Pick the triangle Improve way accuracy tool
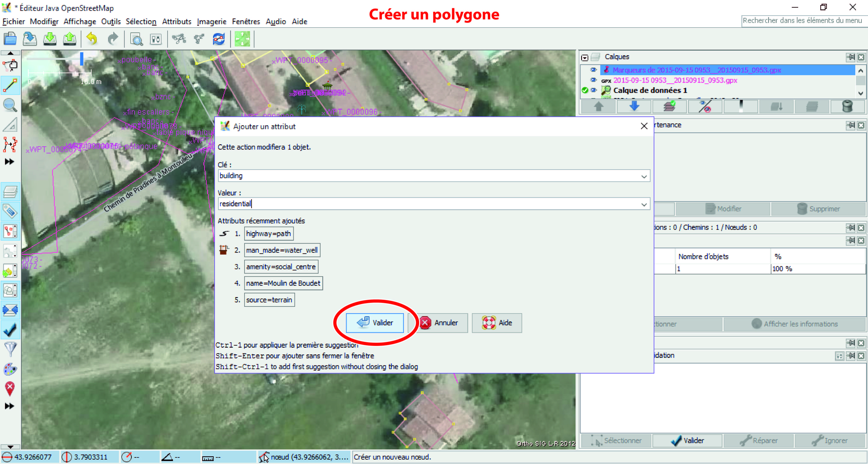This screenshot has height=464, width=868. tap(10, 125)
